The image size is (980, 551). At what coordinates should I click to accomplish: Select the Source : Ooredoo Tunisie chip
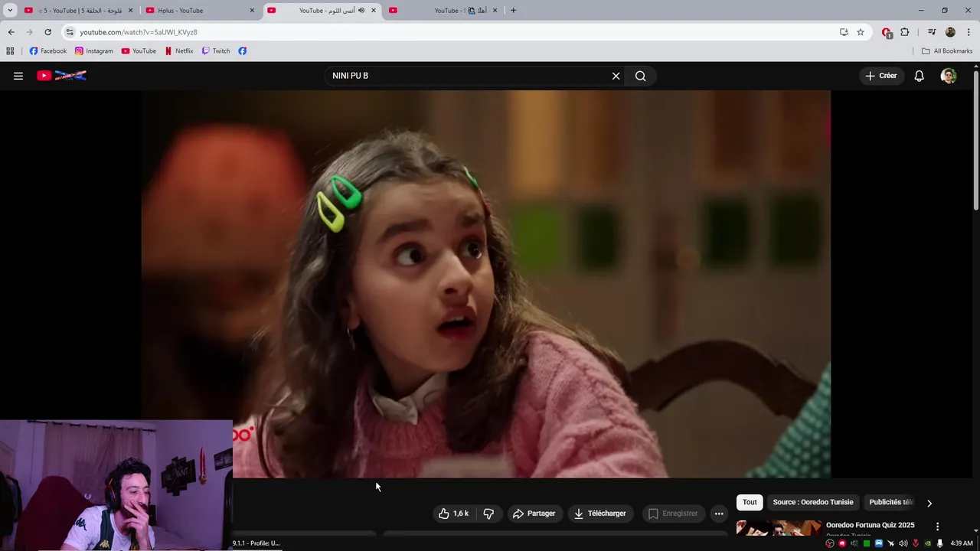point(813,502)
